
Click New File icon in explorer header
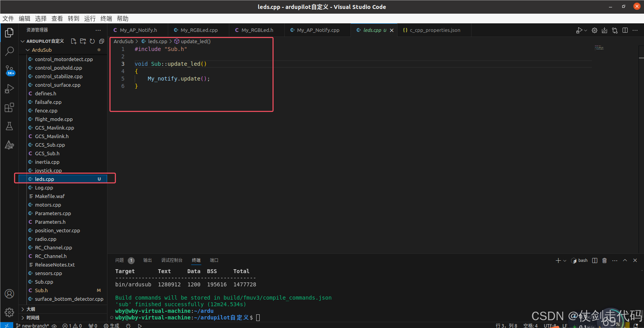pos(73,41)
